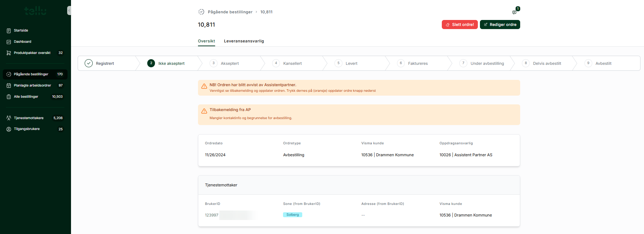The image size is (644, 234).
Task: Click the Startside icon in sidebar
Action: (9, 31)
